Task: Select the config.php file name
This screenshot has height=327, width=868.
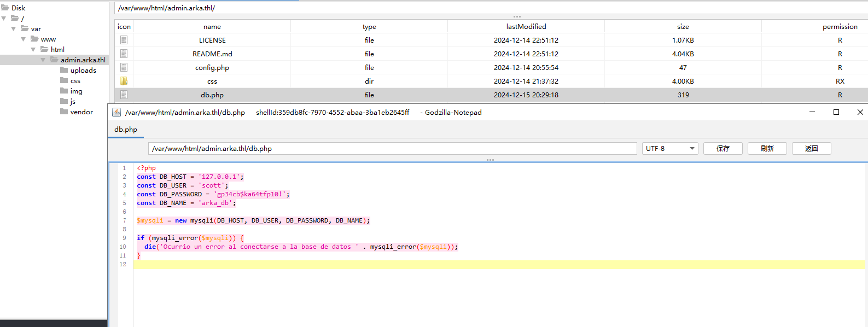Action: point(212,67)
